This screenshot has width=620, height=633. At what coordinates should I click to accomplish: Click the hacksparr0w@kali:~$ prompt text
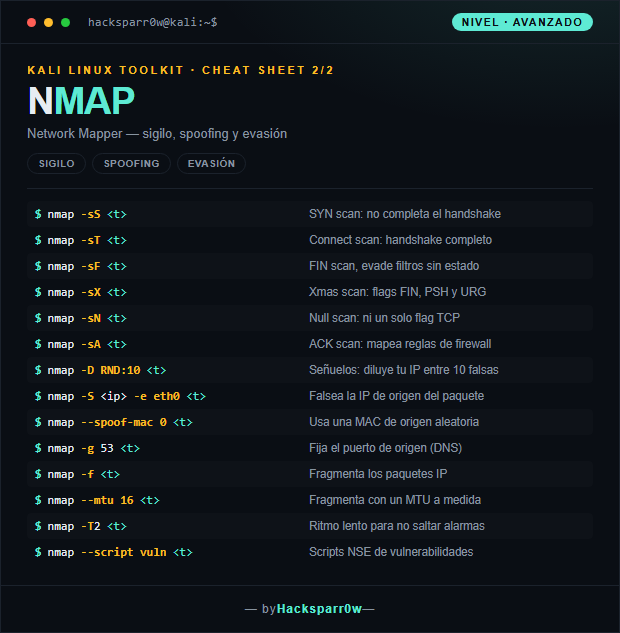click(153, 22)
